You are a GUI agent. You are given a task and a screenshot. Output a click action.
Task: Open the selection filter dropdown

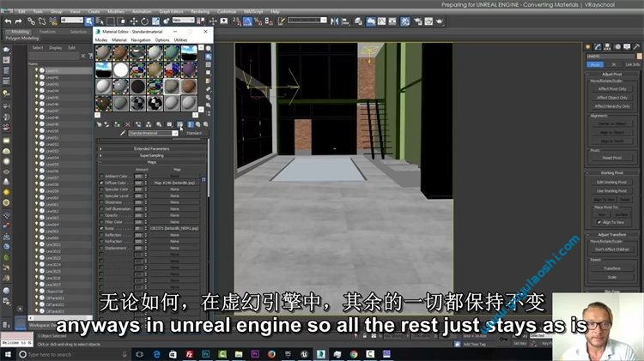72,20
